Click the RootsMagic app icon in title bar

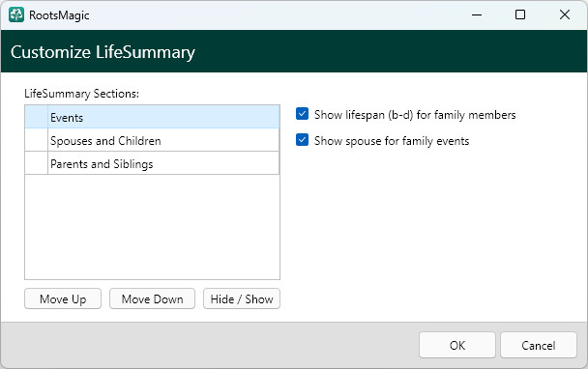(16, 15)
